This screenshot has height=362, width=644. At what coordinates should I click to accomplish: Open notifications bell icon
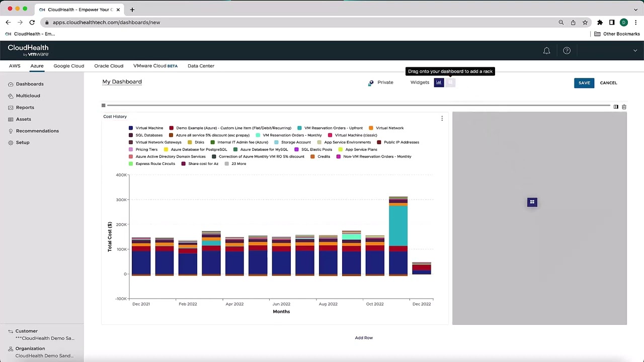pos(546,51)
